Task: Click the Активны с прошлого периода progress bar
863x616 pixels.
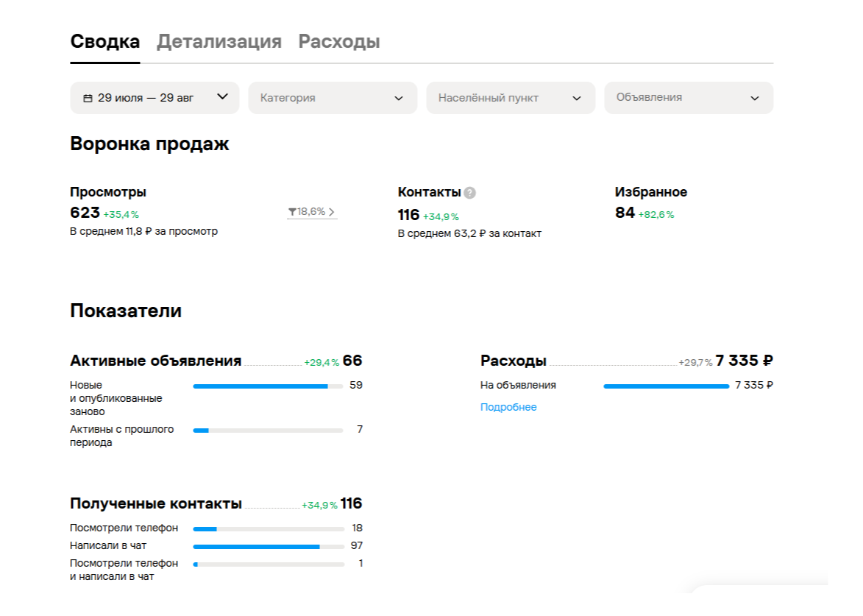Action: click(268, 431)
